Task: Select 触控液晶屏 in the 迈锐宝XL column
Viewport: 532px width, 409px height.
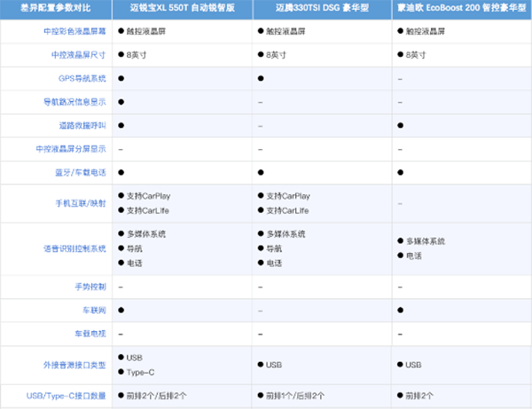Action: pyautogui.click(x=146, y=32)
